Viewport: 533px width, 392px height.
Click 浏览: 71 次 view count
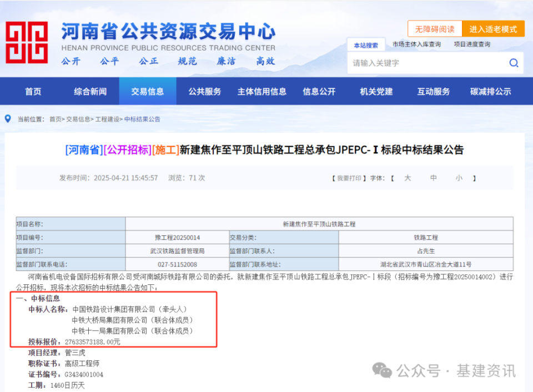click(x=187, y=178)
